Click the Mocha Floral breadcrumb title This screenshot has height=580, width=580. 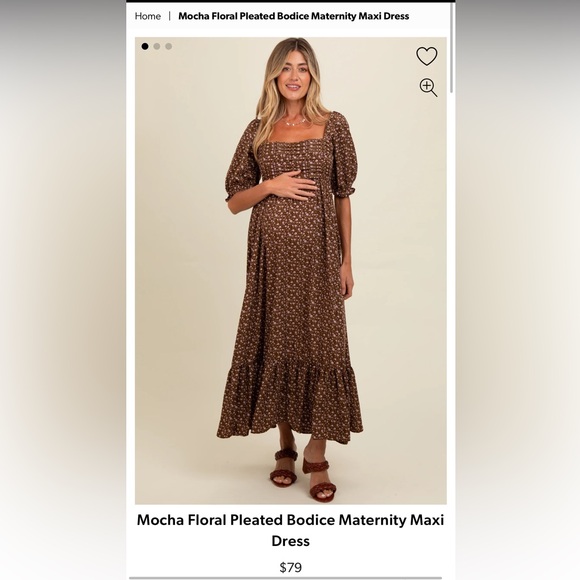(x=294, y=16)
